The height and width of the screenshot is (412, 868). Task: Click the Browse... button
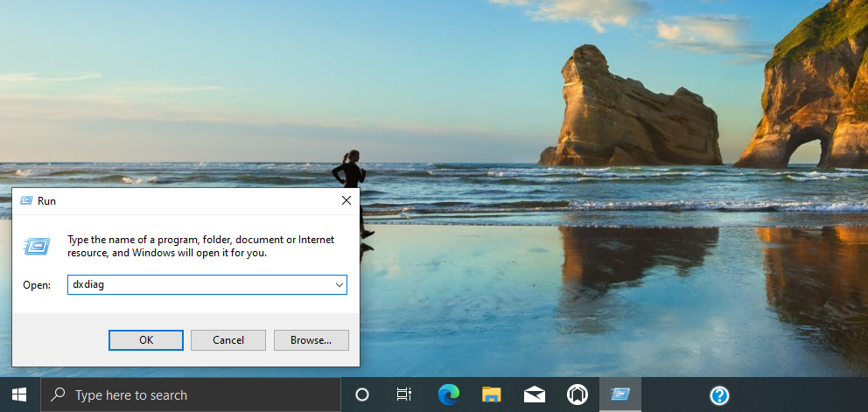(x=311, y=340)
